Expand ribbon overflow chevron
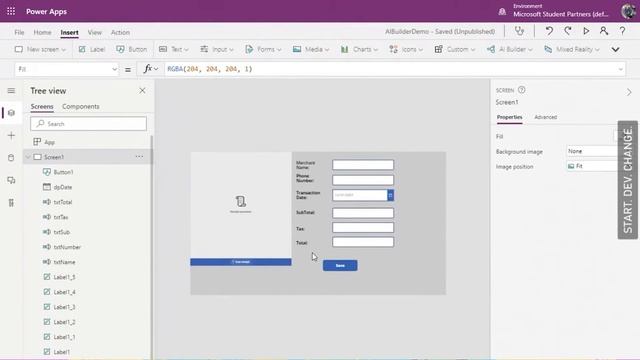The image size is (640, 360). tap(616, 49)
